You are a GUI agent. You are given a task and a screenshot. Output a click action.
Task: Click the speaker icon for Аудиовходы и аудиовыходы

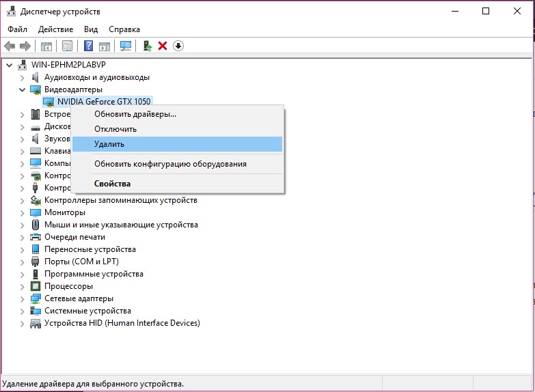35,77
